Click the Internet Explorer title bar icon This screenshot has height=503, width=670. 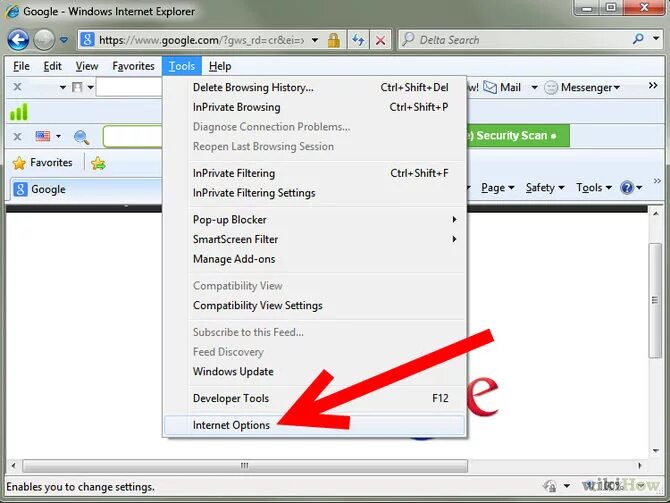coord(12,11)
